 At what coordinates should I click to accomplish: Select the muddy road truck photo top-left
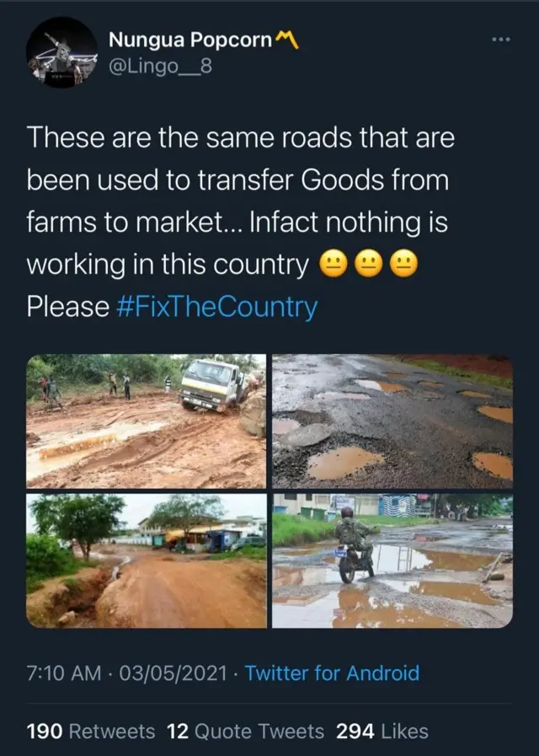point(145,416)
